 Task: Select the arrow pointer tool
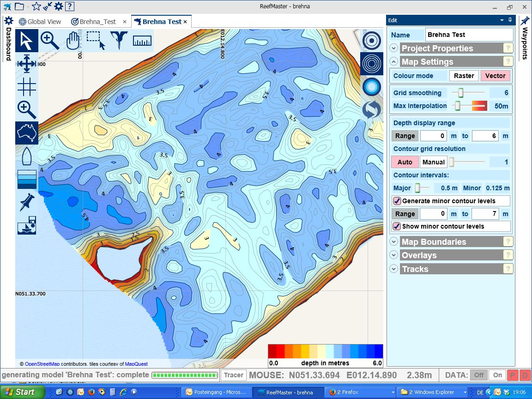pos(26,41)
